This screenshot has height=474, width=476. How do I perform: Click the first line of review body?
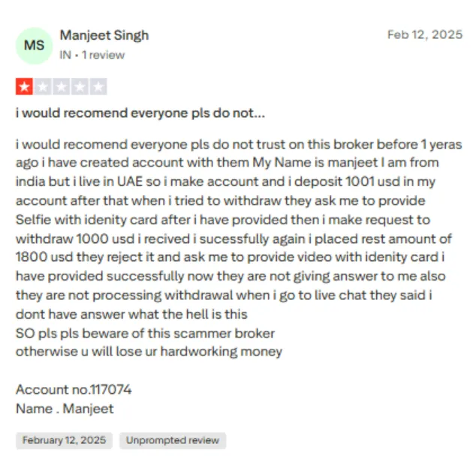pyautogui.click(x=239, y=145)
